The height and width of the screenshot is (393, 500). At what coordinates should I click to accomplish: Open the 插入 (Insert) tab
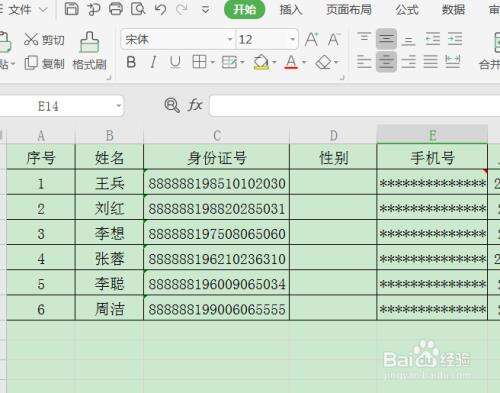pyautogui.click(x=290, y=9)
